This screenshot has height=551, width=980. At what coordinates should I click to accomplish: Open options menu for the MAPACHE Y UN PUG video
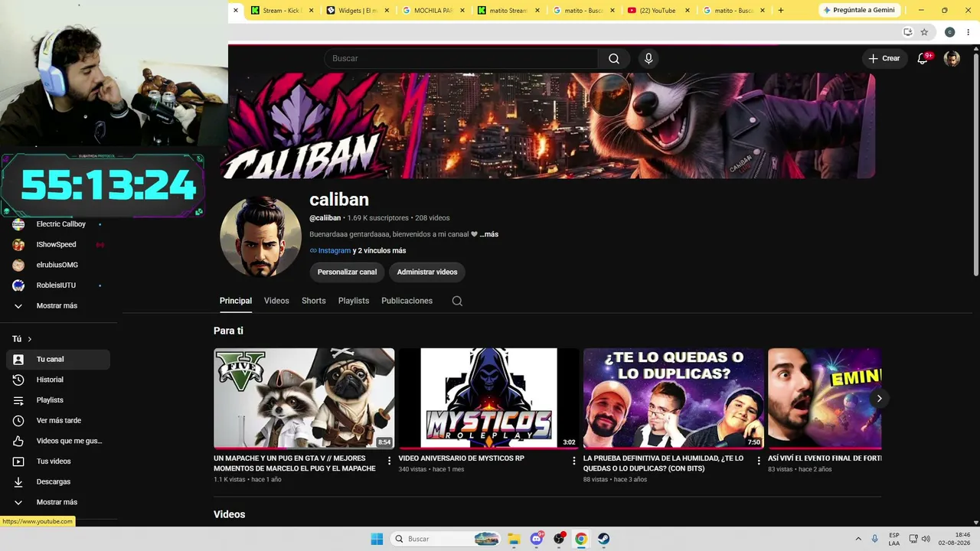[x=389, y=461]
